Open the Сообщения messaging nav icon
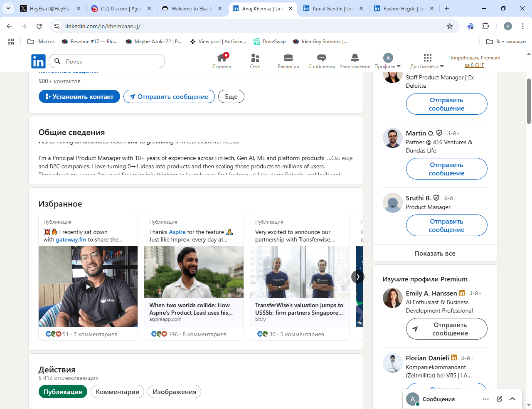The image size is (532, 409). coord(322,61)
